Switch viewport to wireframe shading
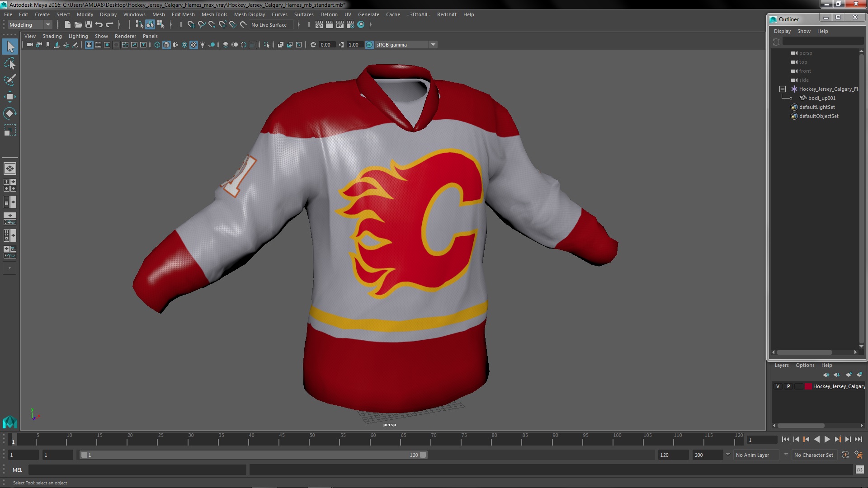The width and height of the screenshot is (868, 488). [157, 45]
